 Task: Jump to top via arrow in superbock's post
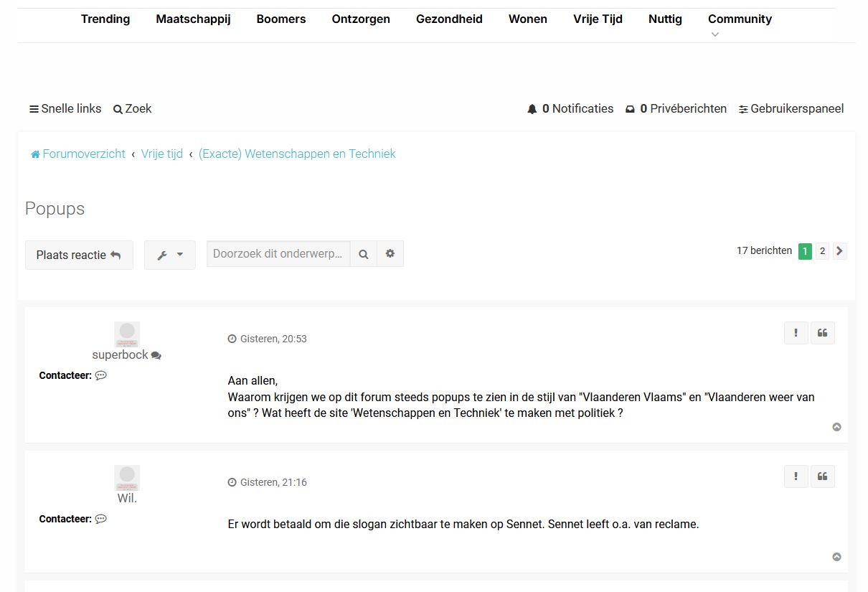point(836,427)
